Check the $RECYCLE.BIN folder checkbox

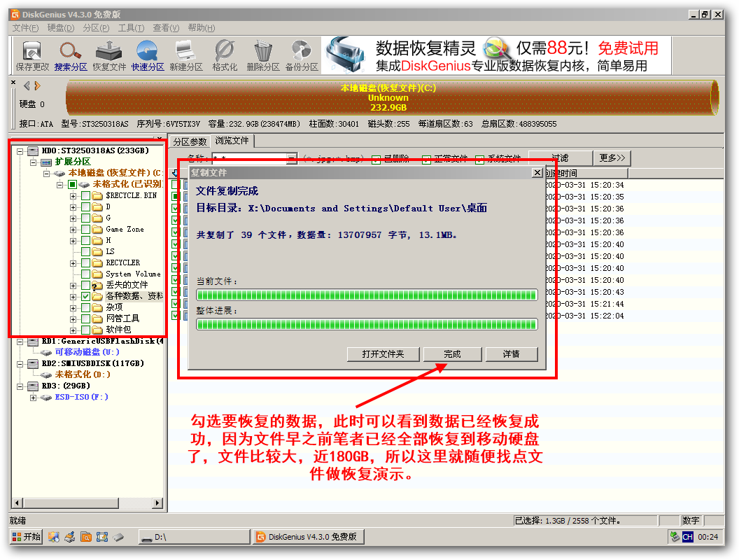(86, 195)
